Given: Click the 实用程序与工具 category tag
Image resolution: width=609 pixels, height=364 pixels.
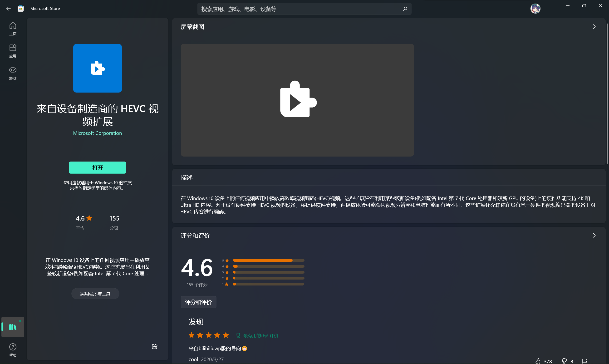Looking at the screenshot, I should point(95,294).
